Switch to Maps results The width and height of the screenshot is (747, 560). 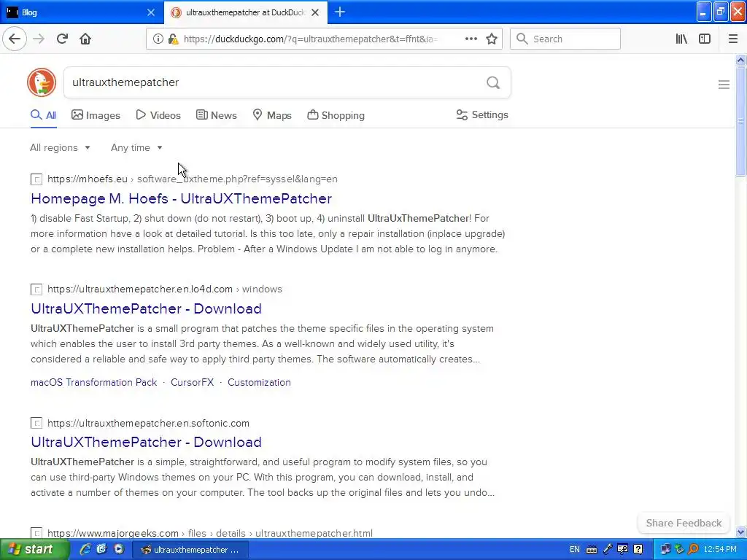[272, 115]
